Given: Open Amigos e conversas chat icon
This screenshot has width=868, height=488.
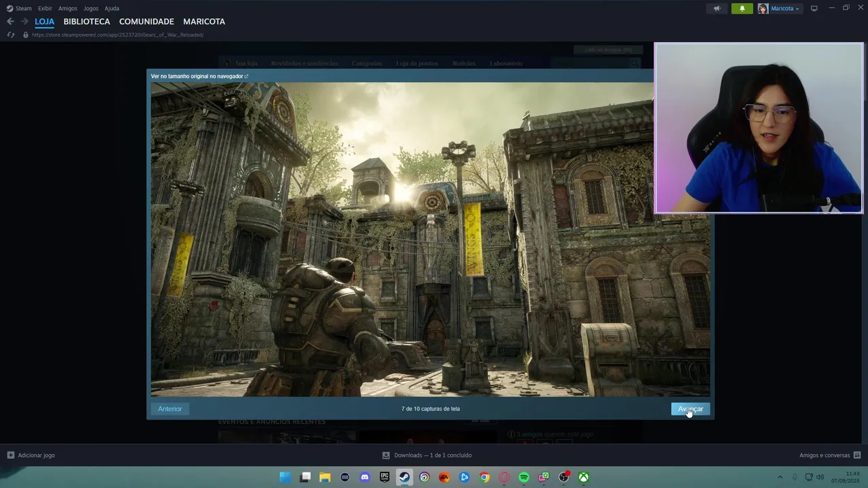Looking at the screenshot, I should click(857, 455).
